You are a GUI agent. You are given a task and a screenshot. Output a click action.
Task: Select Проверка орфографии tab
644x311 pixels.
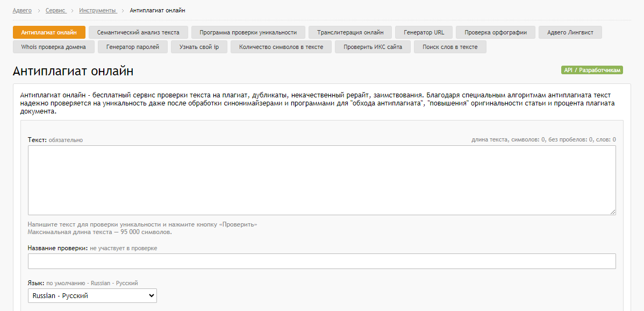(x=495, y=32)
